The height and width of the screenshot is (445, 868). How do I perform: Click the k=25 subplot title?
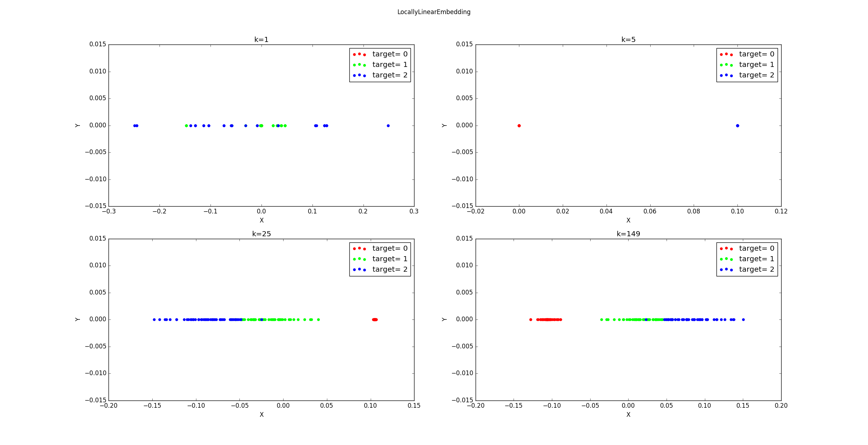(261, 234)
